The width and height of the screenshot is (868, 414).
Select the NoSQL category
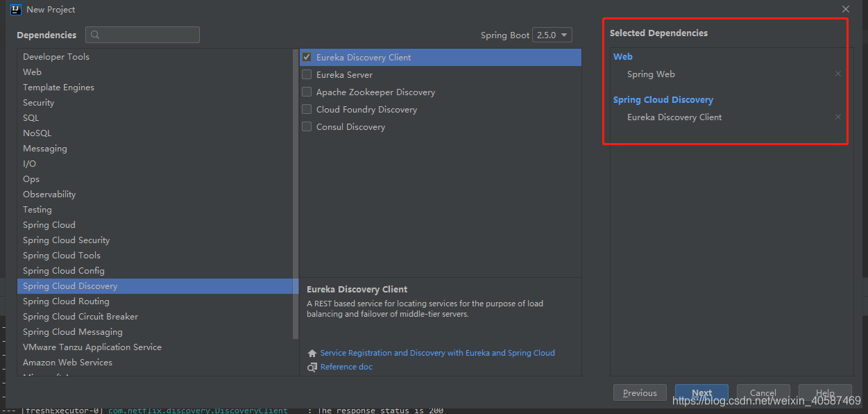coord(155,133)
